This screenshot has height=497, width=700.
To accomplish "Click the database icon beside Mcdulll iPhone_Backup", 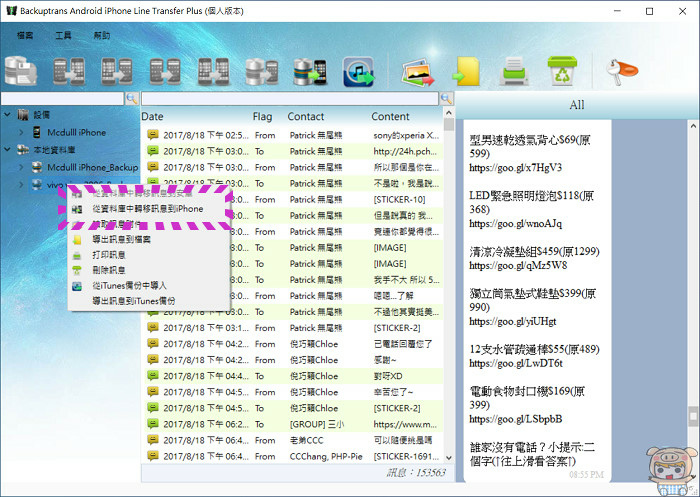I will pyautogui.click(x=37, y=167).
